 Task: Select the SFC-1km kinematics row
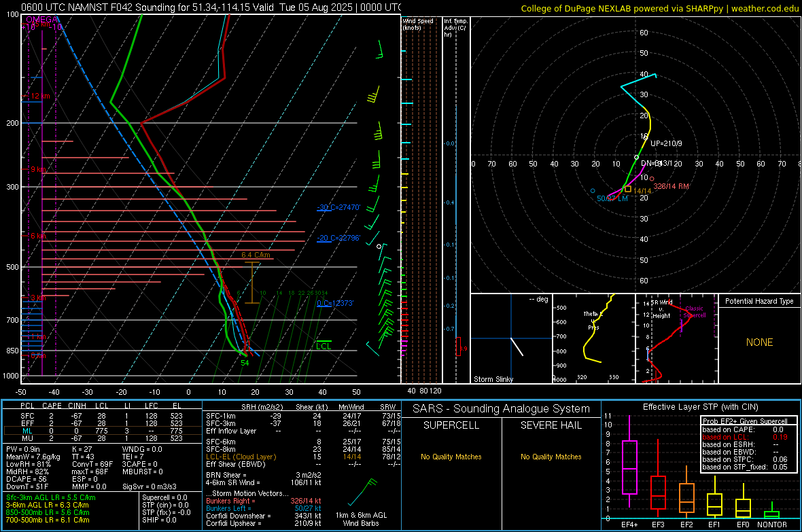coord(303,416)
